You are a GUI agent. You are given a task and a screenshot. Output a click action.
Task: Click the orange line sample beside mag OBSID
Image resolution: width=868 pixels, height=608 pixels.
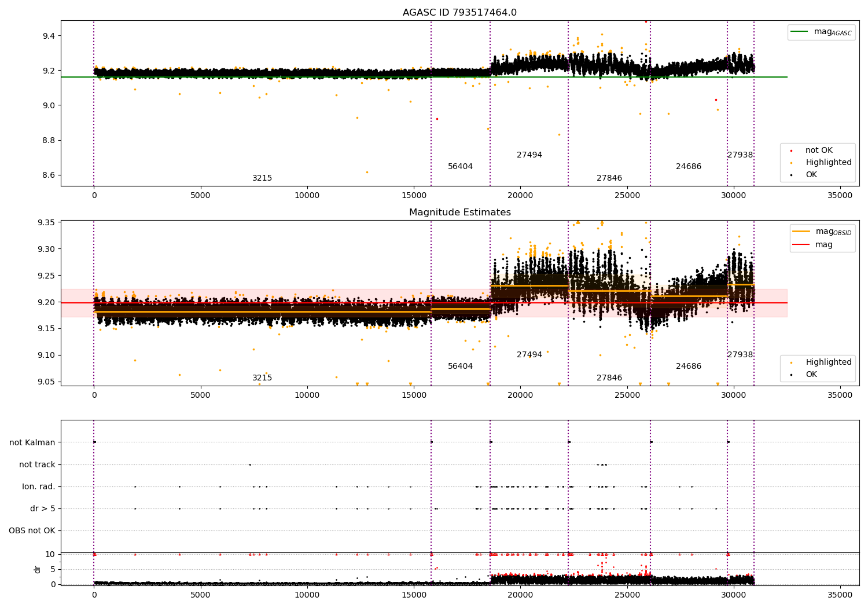801,232
